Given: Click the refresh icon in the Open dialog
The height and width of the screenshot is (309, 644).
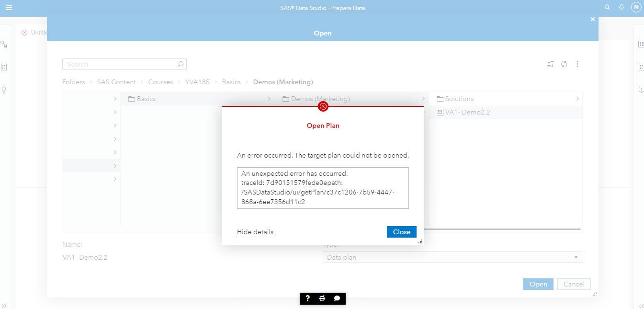Looking at the screenshot, I should pyautogui.click(x=564, y=64).
